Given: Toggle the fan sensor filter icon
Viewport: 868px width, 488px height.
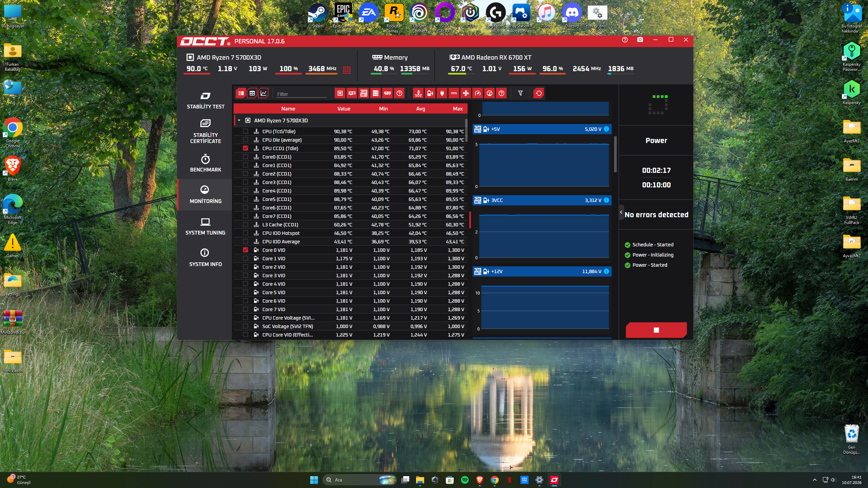Looking at the screenshot, I should click(466, 93).
